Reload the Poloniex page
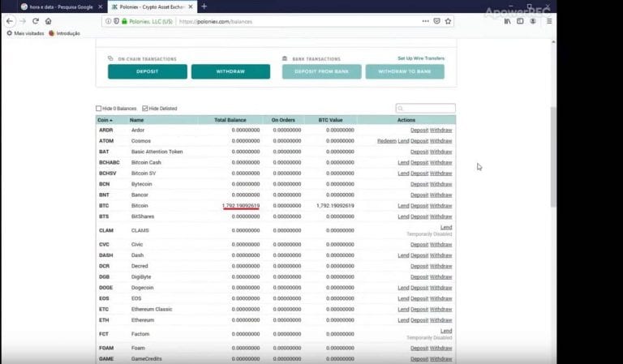Image resolution: width=623 pixels, height=364 pixels. [36, 21]
